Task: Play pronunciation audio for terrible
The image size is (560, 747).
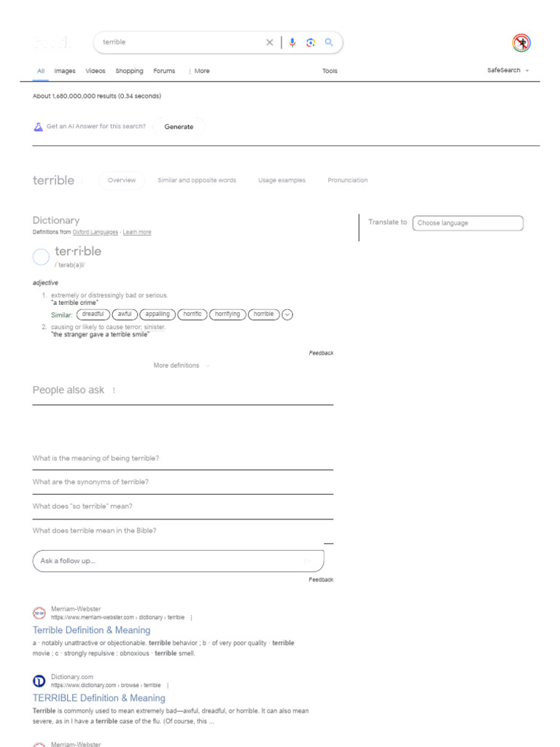Action: [42, 257]
